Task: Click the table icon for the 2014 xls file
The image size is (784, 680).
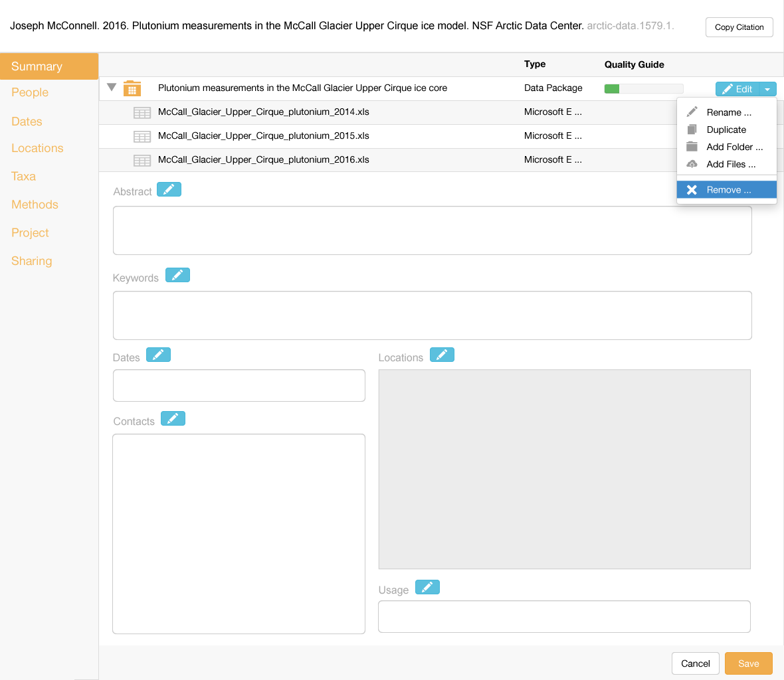Action: tap(142, 113)
